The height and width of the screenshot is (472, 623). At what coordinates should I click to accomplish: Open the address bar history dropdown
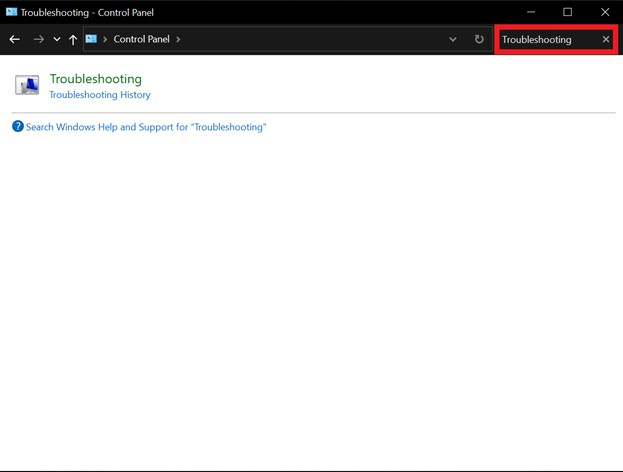[453, 39]
